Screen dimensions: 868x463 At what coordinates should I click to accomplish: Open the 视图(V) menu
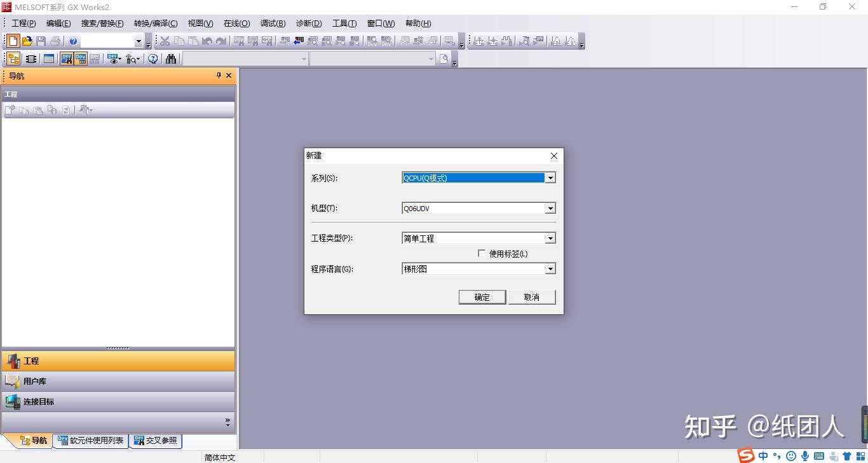pos(200,23)
